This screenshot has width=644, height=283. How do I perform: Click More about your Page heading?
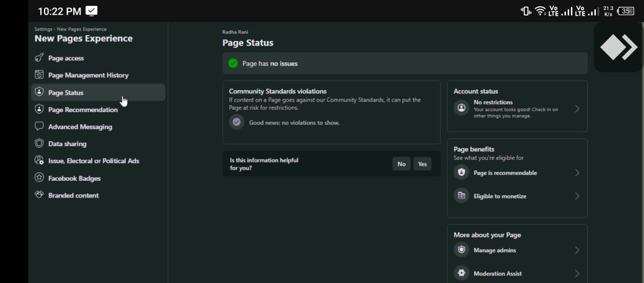pos(487,235)
